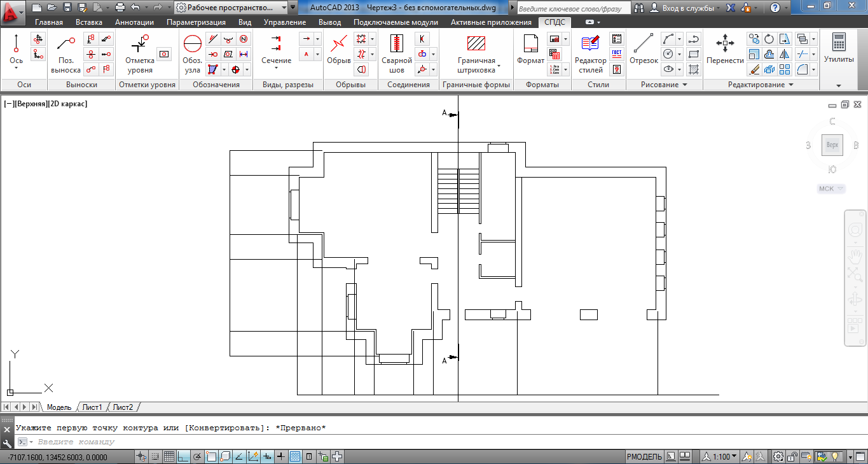Viewport: 868px width, 464px height.
Task: Expand the Редактирование panel
Action: [x=761, y=85]
